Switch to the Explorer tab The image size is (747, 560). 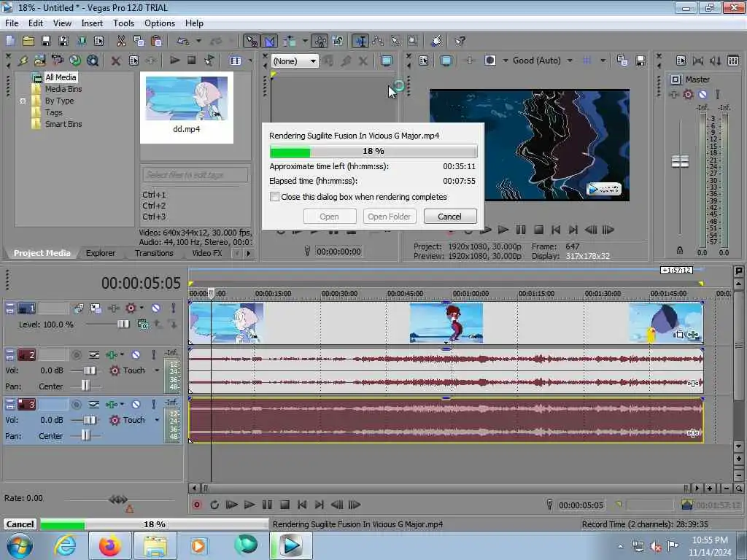coord(101,253)
